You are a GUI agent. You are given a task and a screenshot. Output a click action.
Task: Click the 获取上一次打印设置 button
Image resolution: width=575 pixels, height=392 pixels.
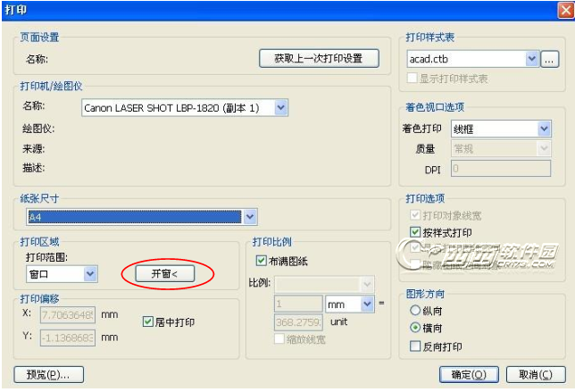click(319, 58)
